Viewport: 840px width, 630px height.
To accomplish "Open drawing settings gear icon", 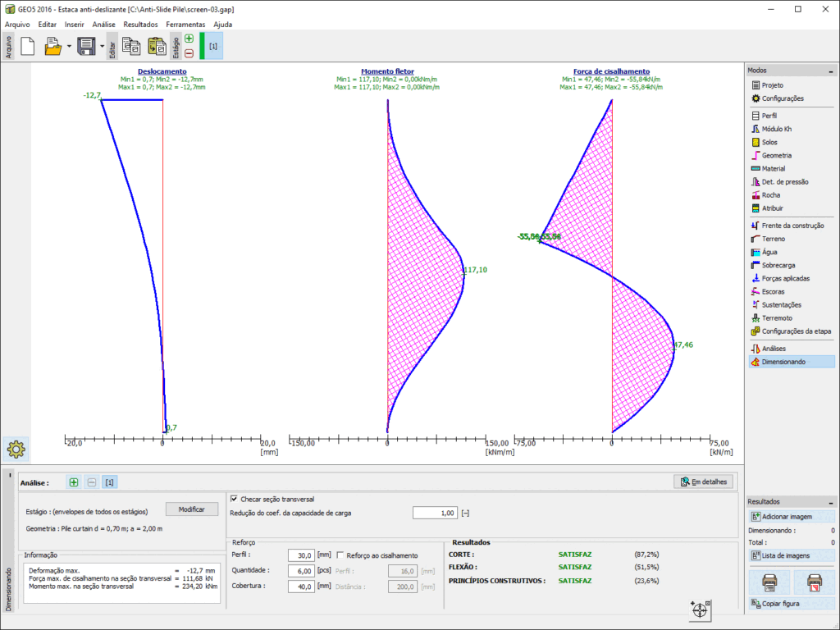I will 16,449.
